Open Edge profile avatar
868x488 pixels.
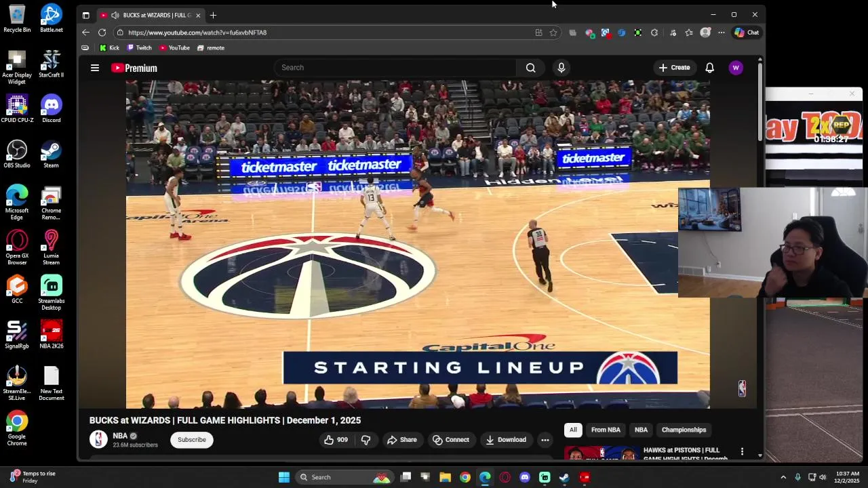coord(705,33)
